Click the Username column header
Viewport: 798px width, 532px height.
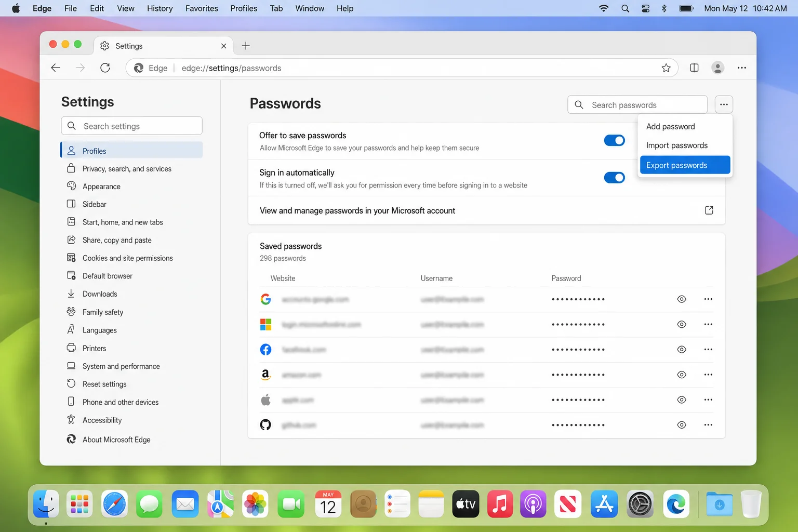pyautogui.click(x=436, y=278)
